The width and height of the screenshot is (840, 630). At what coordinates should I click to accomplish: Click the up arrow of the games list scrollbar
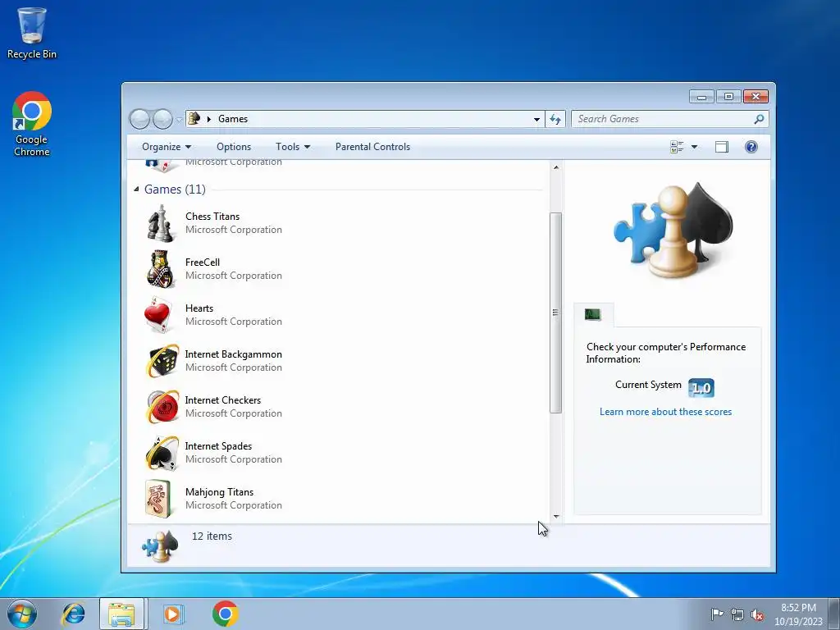click(556, 167)
